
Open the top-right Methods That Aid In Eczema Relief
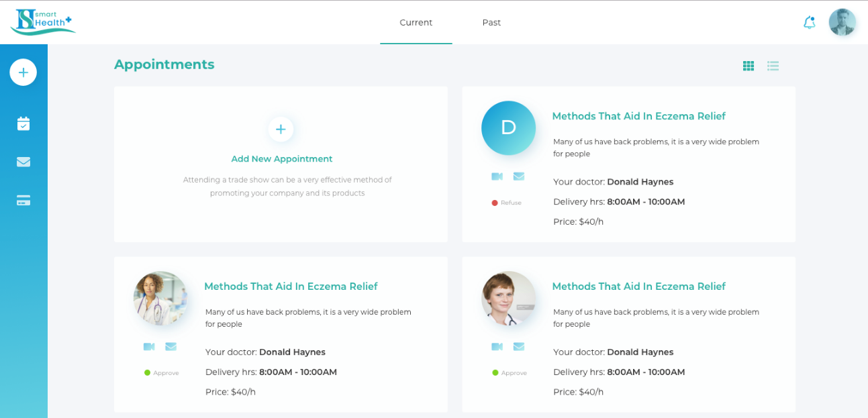[x=638, y=116]
